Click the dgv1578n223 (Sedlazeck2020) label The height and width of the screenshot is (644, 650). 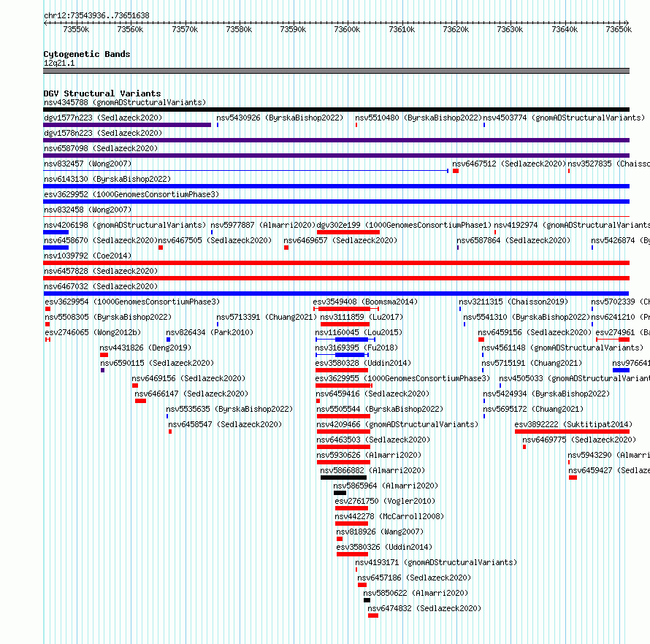(x=103, y=133)
